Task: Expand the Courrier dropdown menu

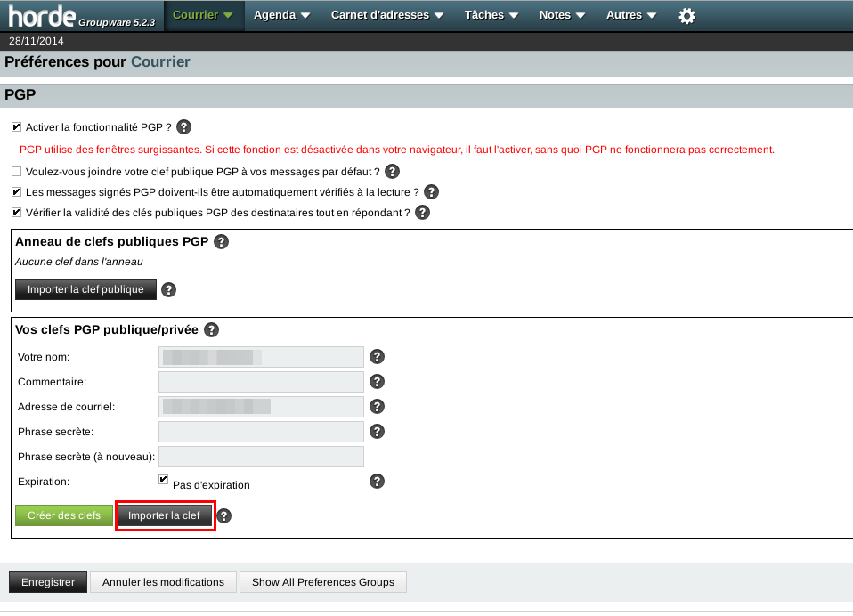Action: tap(204, 15)
